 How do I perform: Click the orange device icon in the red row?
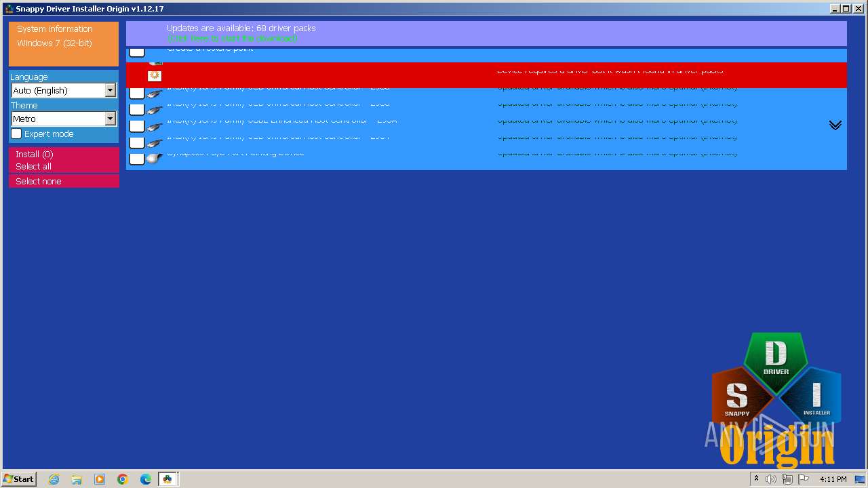click(155, 76)
